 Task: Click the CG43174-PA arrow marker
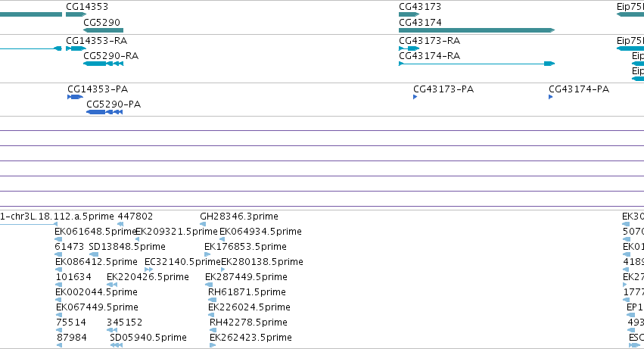pos(551,97)
